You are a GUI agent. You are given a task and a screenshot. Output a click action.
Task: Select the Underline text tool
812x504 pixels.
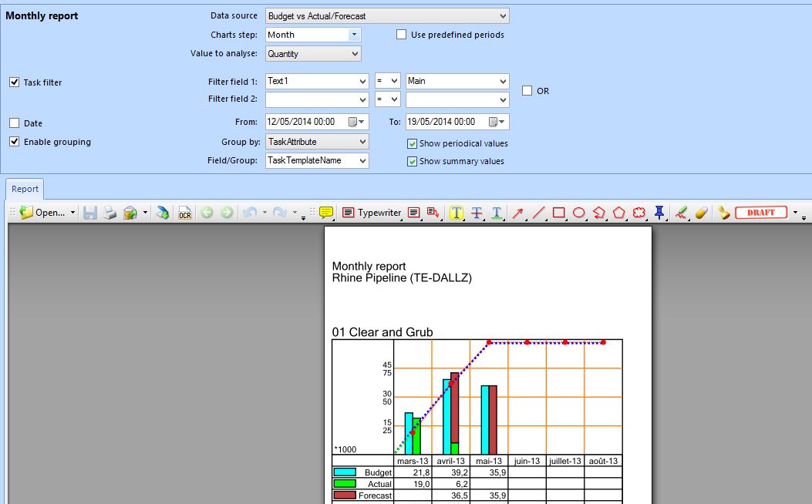[x=497, y=213]
